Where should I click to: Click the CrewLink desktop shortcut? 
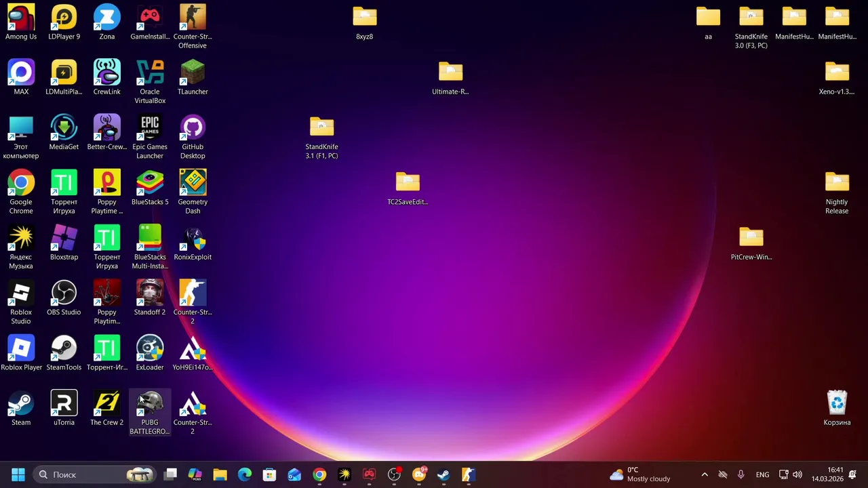point(107,78)
